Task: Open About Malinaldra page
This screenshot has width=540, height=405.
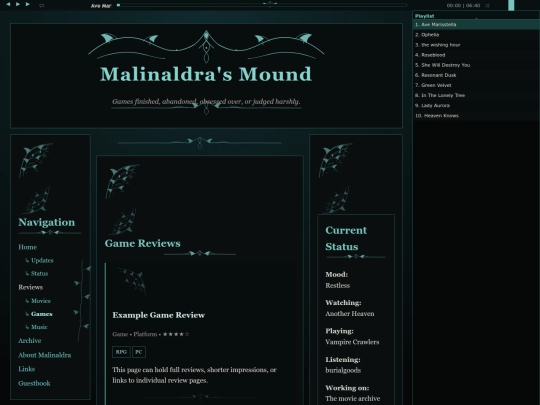Action: pos(45,355)
